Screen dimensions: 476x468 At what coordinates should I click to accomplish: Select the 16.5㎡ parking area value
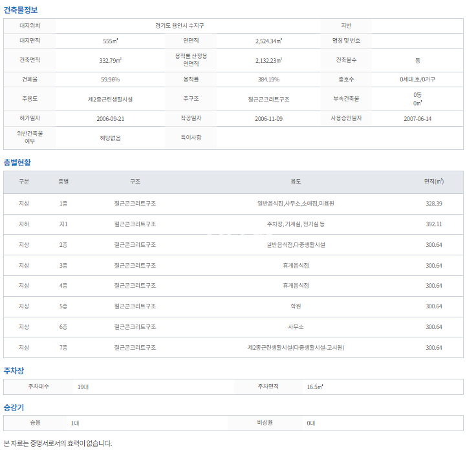(x=315, y=387)
